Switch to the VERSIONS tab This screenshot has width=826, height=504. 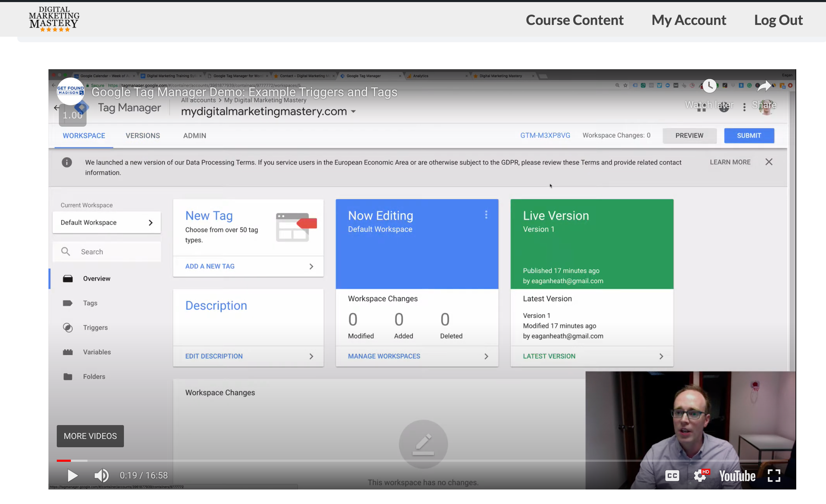pyautogui.click(x=143, y=136)
